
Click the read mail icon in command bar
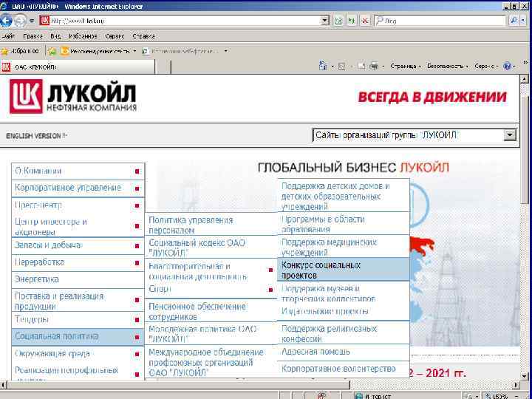[361, 66]
